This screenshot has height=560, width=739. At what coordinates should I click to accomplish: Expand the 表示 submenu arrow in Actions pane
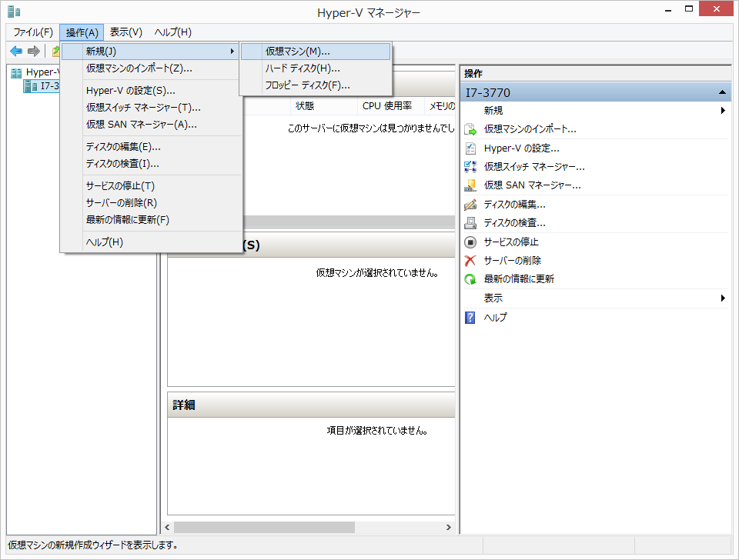pyautogui.click(x=723, y=298)
